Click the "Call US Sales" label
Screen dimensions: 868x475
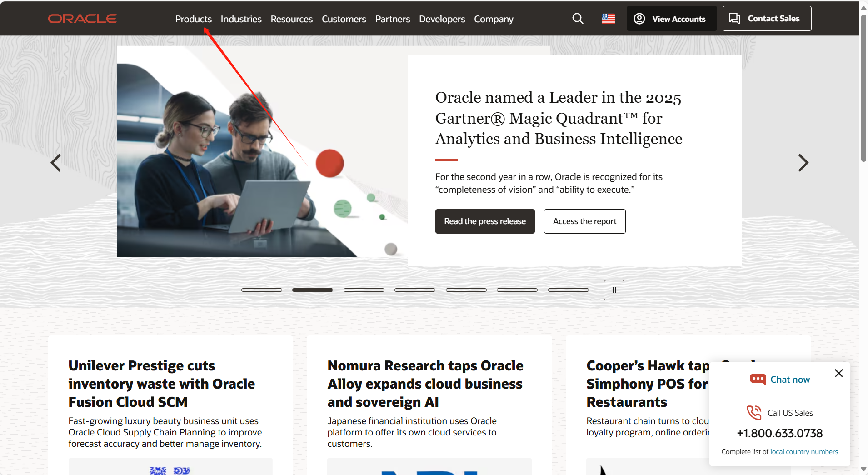tap(790, 413)
